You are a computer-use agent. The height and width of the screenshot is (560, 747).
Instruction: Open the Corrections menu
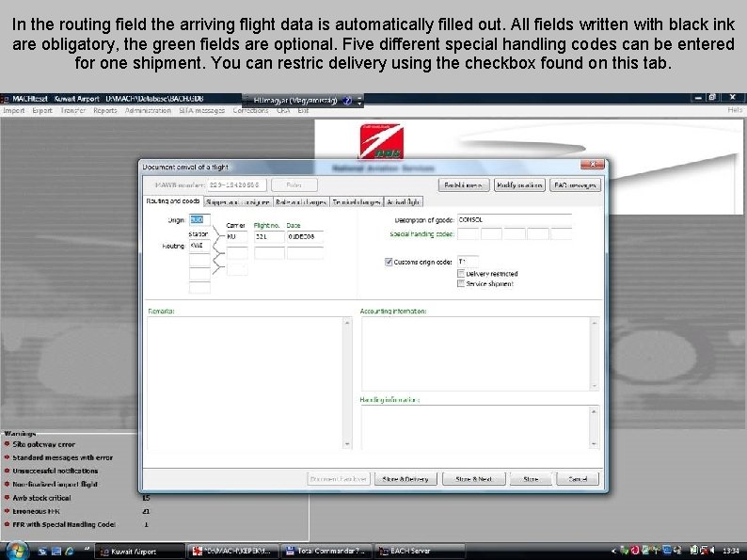tap(250, 110)
